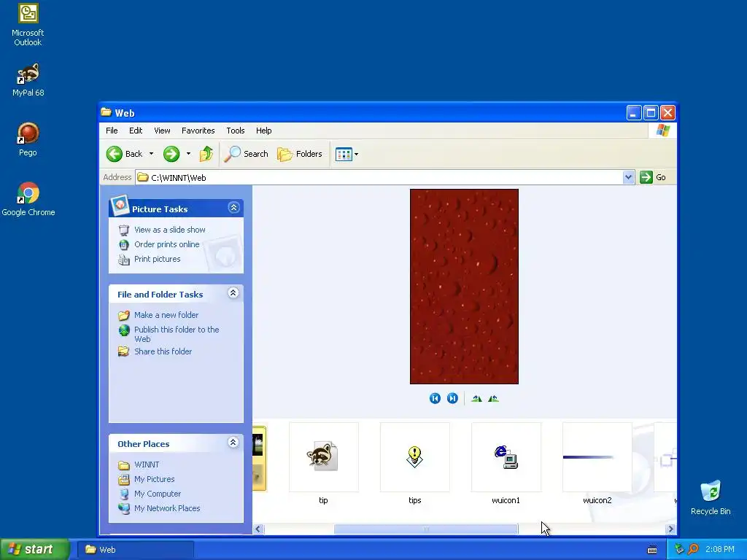
Task: Open the File menu
Action: (x=112, y=131)
